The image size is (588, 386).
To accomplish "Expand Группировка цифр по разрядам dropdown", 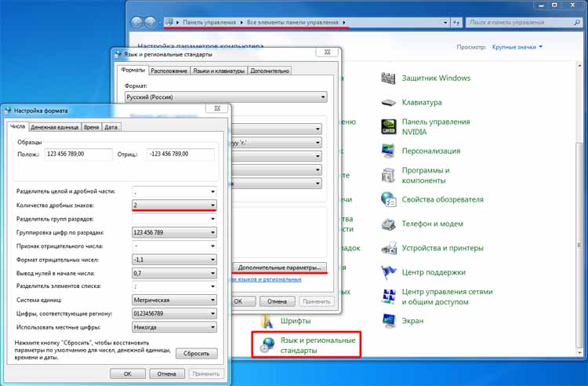I will click(x=212, y=232).
